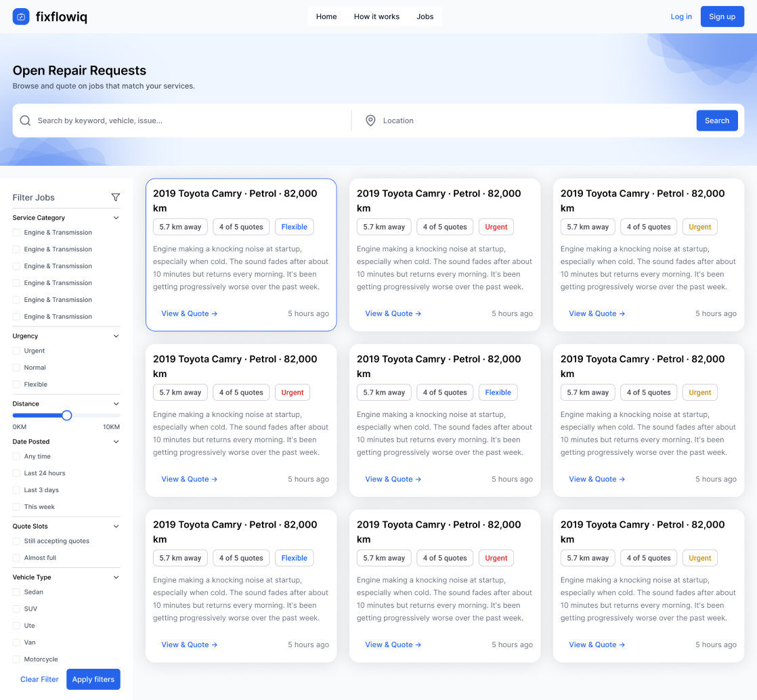Viewport: 757px width, 700px height.
Task: Check the Ute vehicle checkbox
Action: tap(16, 626)
